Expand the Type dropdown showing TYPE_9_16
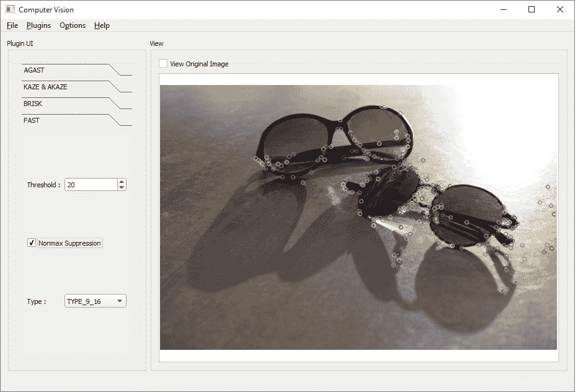 tap(96, 301)
